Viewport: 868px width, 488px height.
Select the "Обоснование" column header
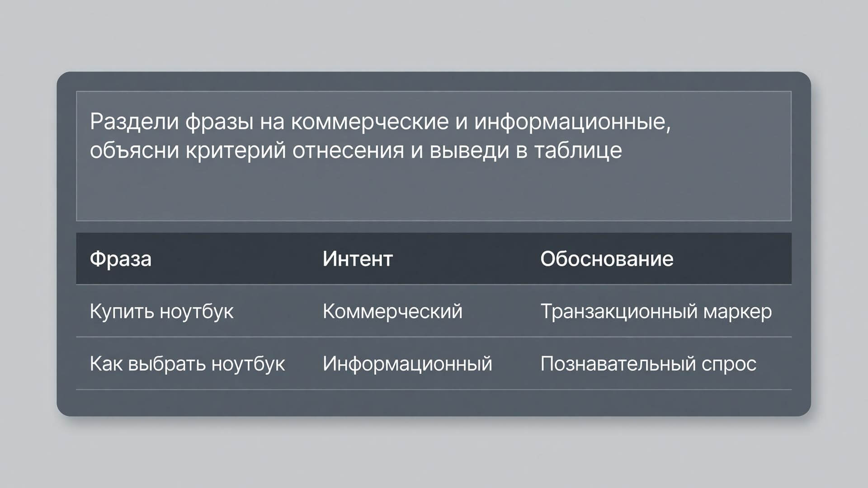pos(607,259)
